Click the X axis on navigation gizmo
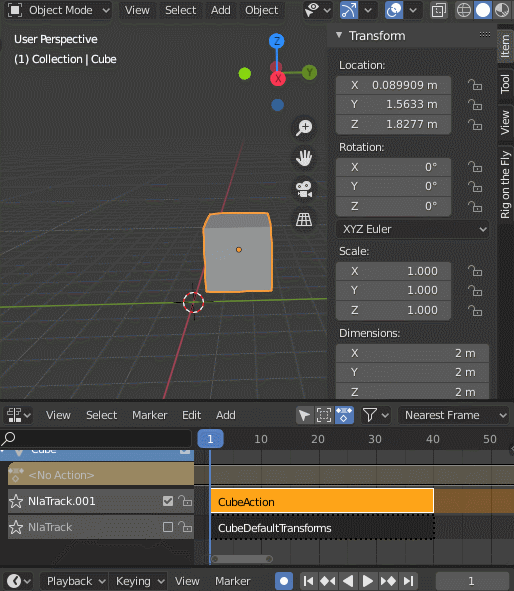The image size is (514, 591). (x=278, y=78)
